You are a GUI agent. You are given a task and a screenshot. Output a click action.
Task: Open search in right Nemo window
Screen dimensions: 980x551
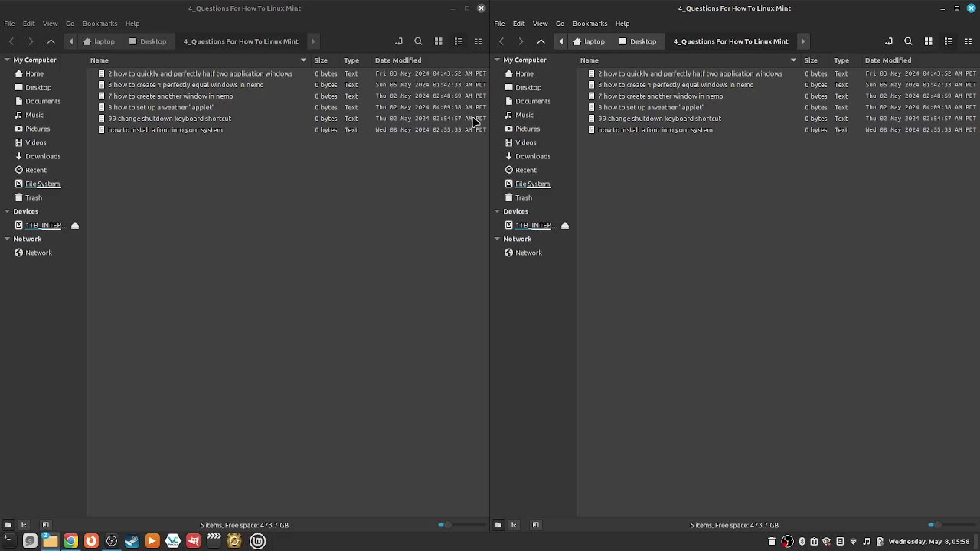click(908, 41)
